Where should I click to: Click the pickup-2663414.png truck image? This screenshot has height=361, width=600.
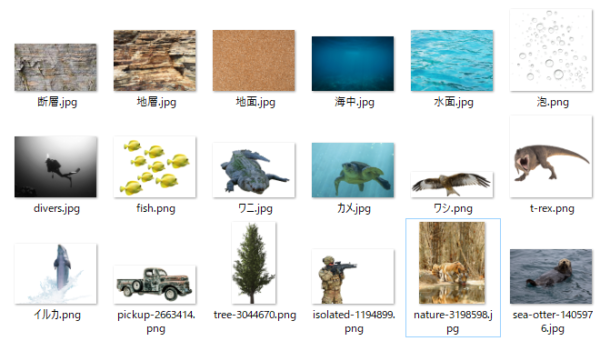pos(155,285)
